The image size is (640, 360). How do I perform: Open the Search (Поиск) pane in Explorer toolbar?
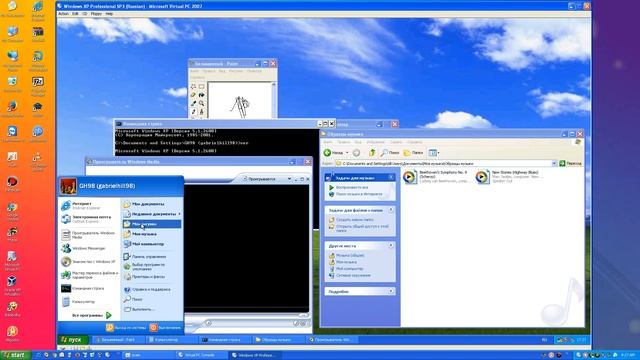tap(390, 153)
